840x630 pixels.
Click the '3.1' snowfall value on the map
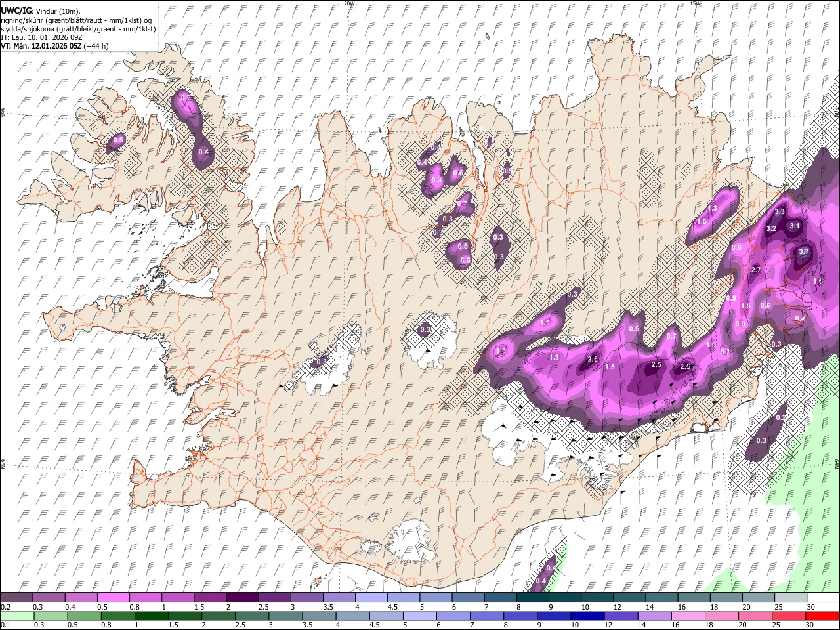tap(795, 226)
